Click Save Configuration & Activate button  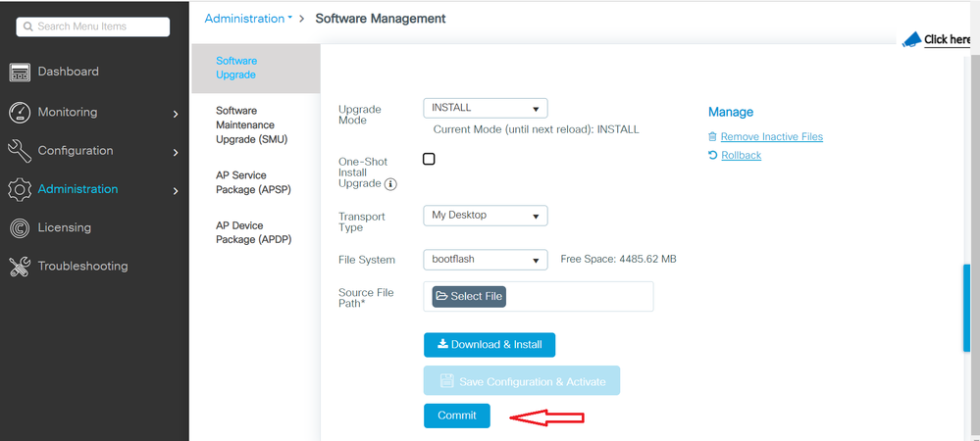point(522,381)
